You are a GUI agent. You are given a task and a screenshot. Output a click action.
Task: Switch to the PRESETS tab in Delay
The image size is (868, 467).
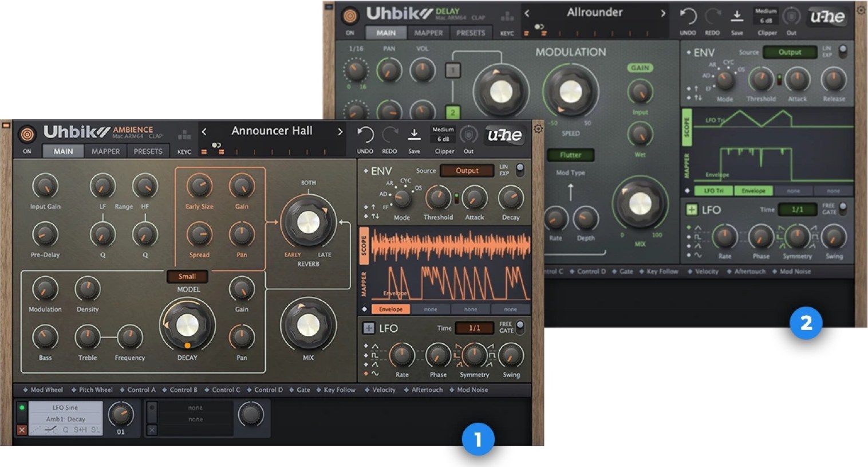coord(471,33)
